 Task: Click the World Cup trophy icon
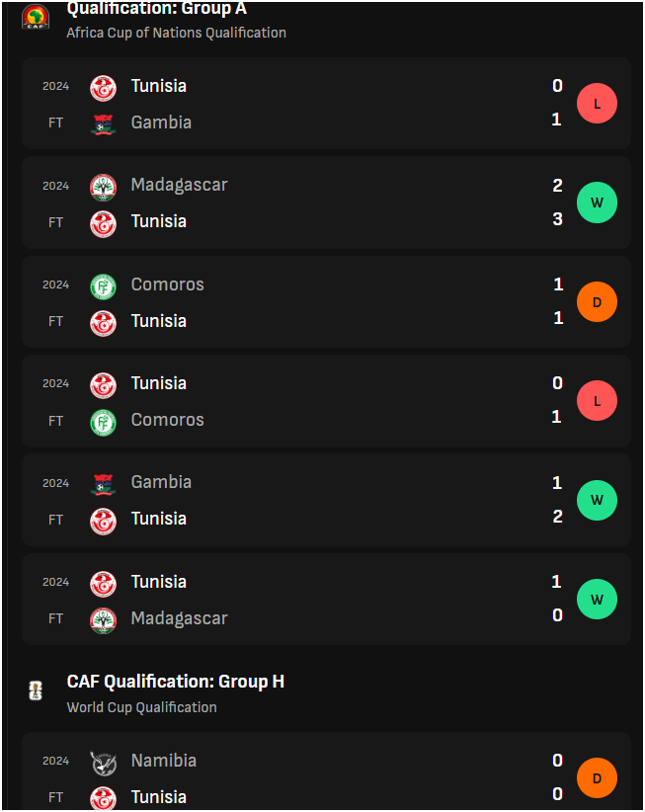36,690
